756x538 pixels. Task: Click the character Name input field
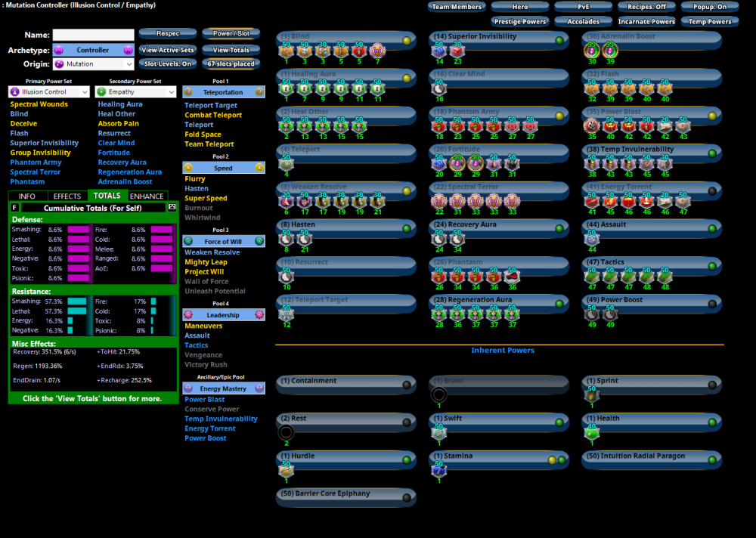pyautogui.click(x=93, y=35)
